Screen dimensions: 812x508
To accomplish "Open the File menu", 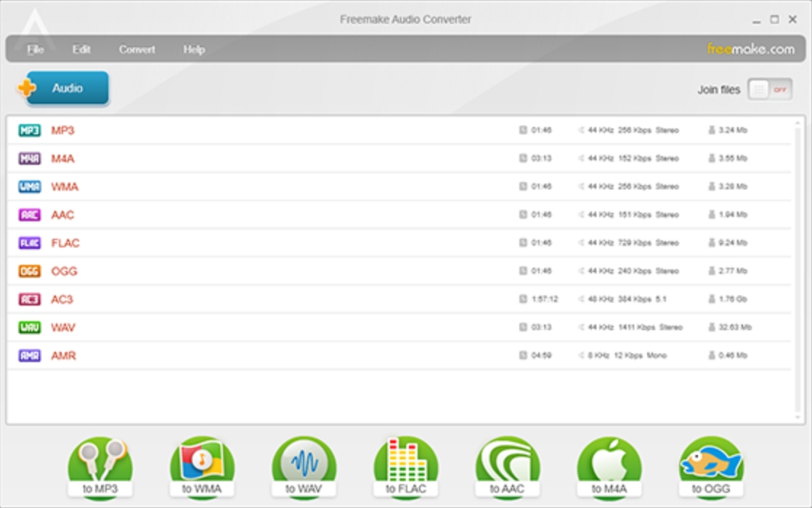I will point(36,49).
